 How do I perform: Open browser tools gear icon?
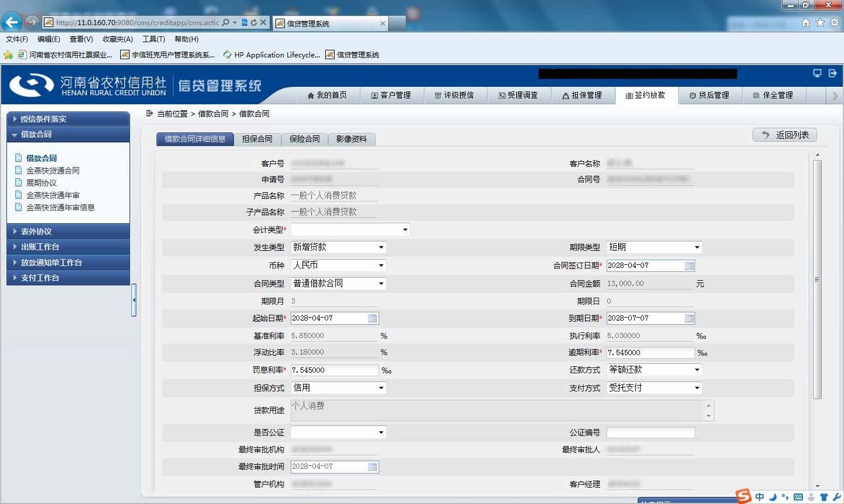pos(834,22)
